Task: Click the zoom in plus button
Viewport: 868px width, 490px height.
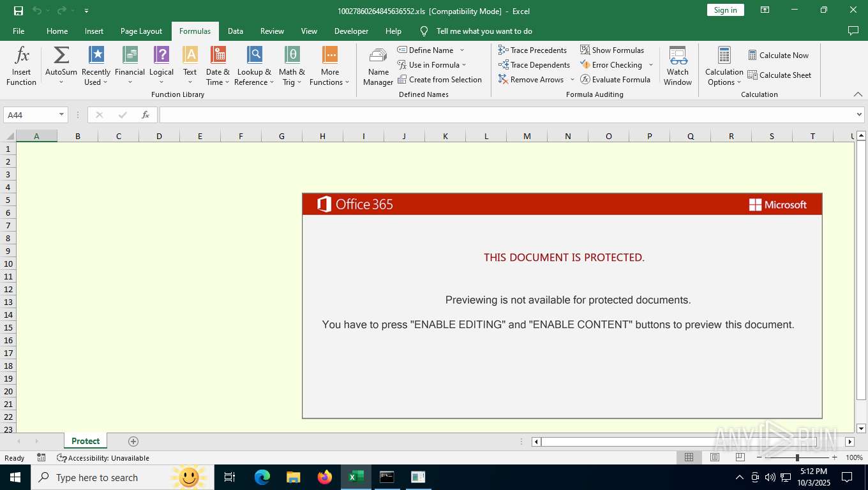Action: point(834,457)
